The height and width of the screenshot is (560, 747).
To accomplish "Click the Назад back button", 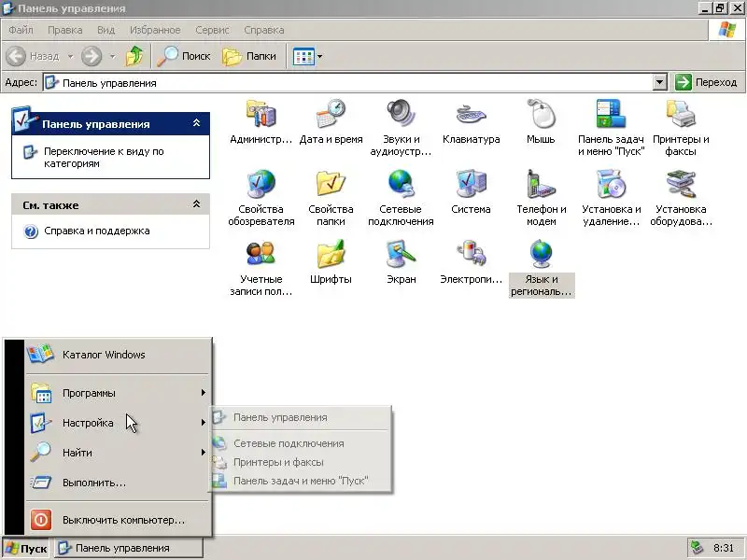I will (33, 56).
